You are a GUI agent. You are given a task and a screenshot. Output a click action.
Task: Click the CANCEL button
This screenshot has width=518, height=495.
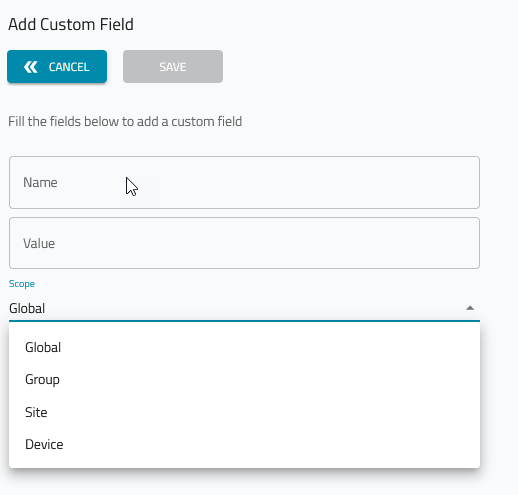57,67
